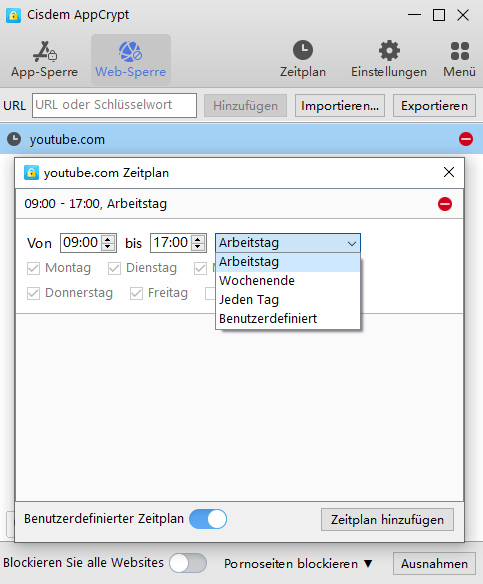This screenshot has height=584, width=483.
Task: Choose Arbeitstag from the dropdown list
Action: (x=288, y=262)
